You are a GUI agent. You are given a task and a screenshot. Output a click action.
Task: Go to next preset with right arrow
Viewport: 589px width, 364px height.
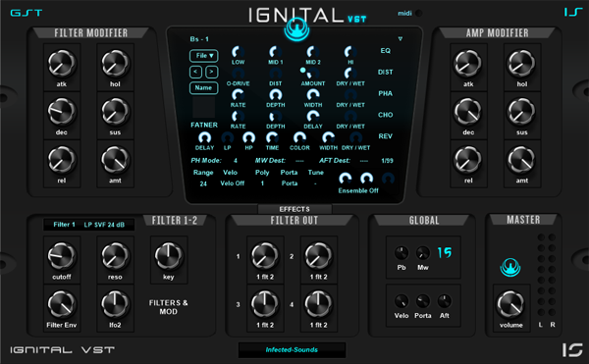[211, 72]
